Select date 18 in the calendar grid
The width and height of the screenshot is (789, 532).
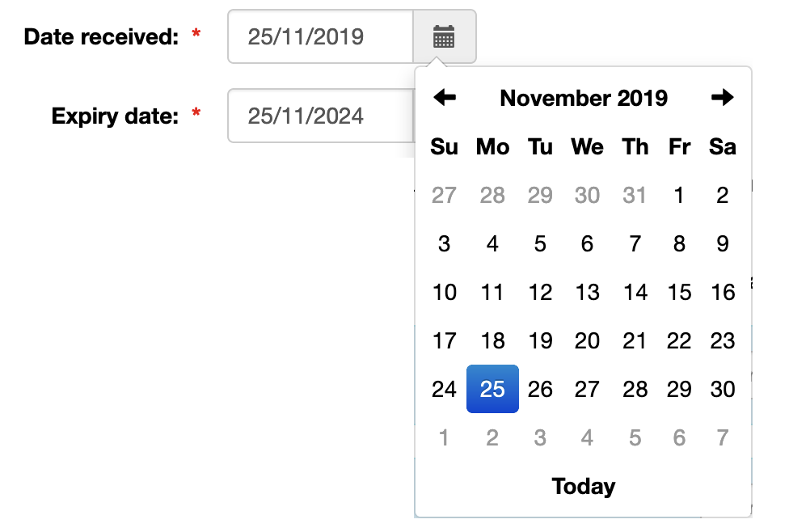click(x=492, y=340)
